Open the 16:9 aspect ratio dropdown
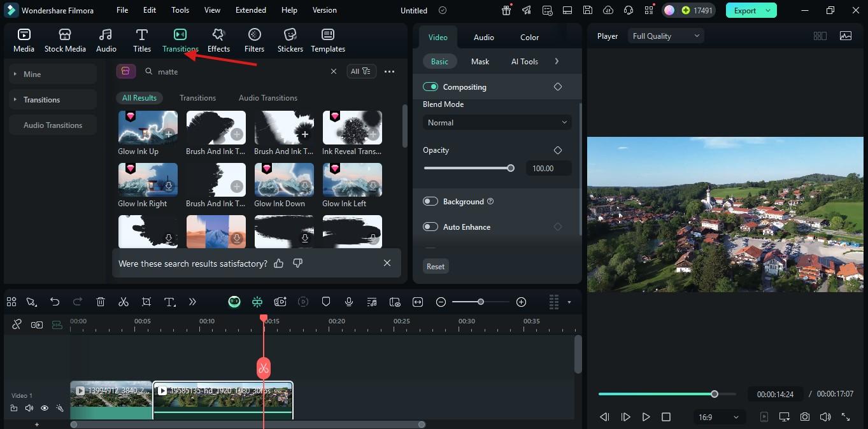This screenshot has height=429, width=868. [x=718, y=417]
